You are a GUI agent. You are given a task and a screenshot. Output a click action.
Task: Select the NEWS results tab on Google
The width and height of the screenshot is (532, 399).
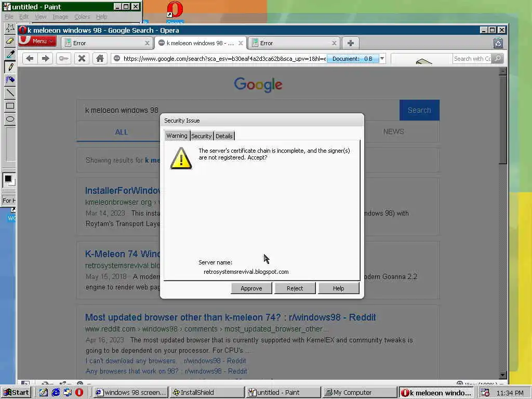coord(394,131)
